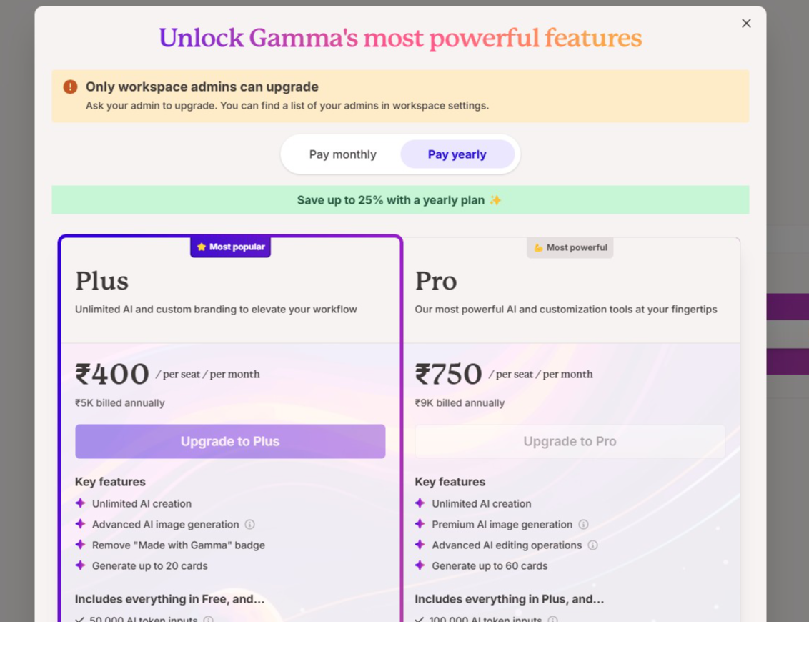Click the Most powerful badge on Pro

pos(570,248)
